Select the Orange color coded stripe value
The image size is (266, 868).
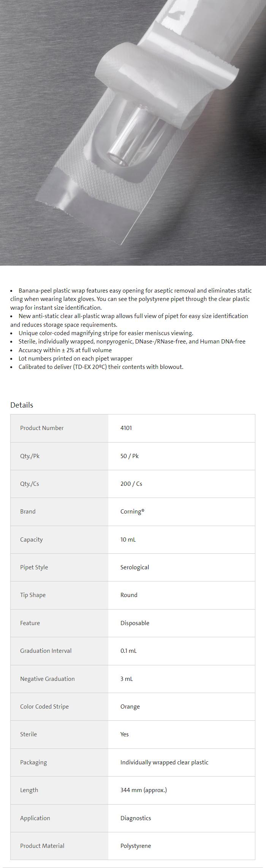[130, 707]
